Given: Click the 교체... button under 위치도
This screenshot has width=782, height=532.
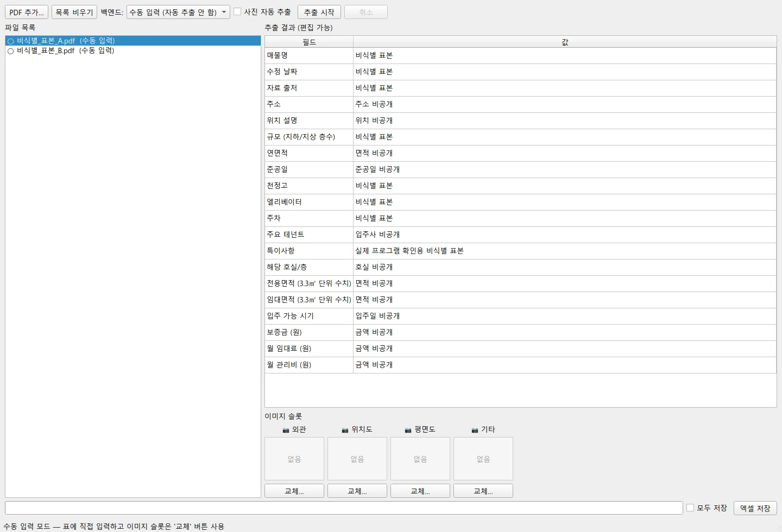Looking at the screenshot, I should click(x=357, y=491).
